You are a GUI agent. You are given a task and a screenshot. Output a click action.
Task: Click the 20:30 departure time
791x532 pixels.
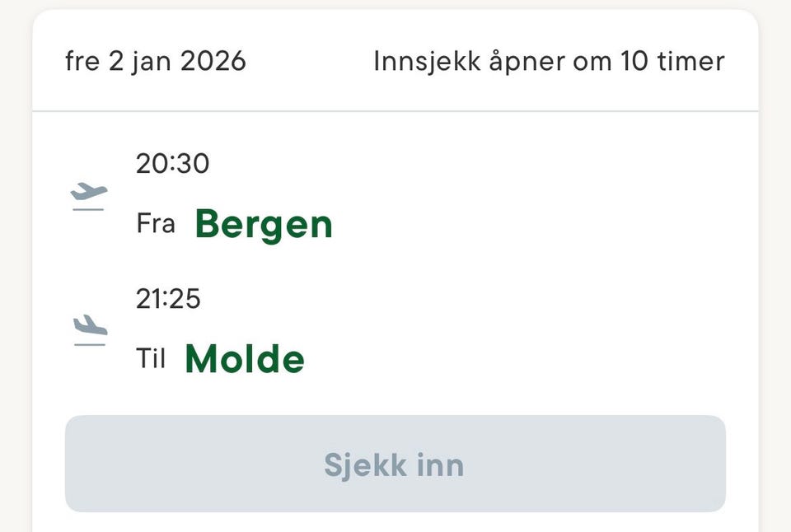click(172, 164)
